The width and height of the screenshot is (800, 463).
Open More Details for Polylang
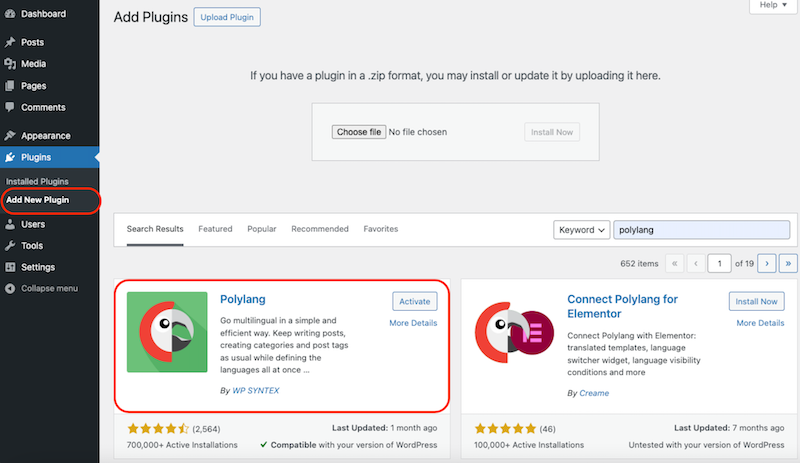[x=413, y=323]
